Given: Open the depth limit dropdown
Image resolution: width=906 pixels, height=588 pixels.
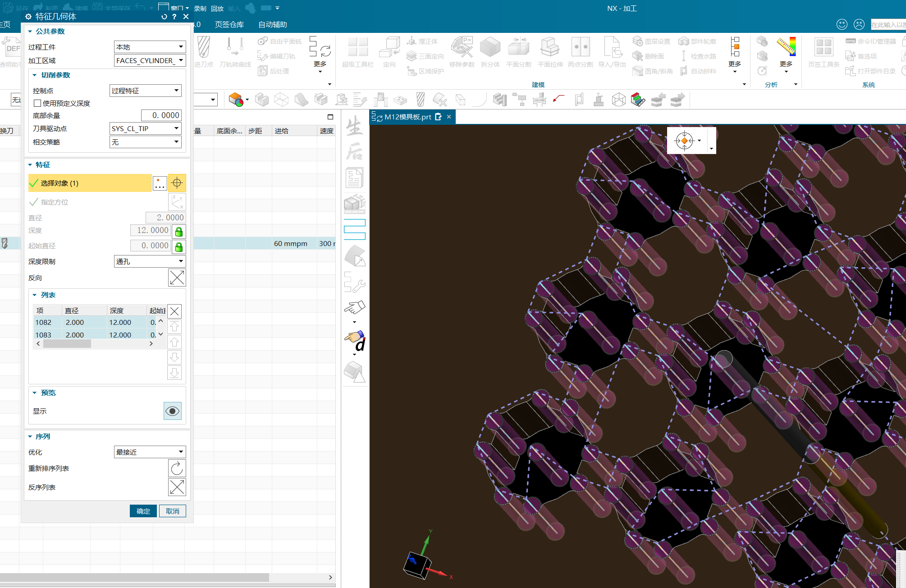Looking at the screenshot, I should [x=150, y=261].
